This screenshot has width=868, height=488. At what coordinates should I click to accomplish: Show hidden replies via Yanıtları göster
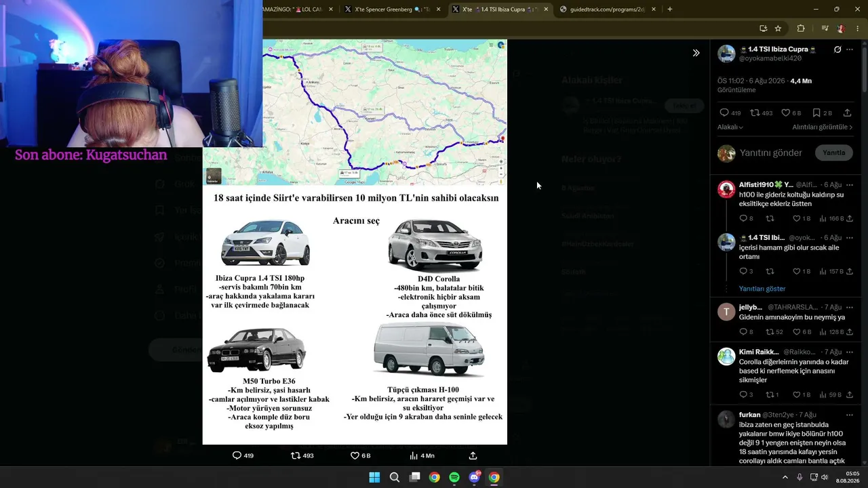762,289
